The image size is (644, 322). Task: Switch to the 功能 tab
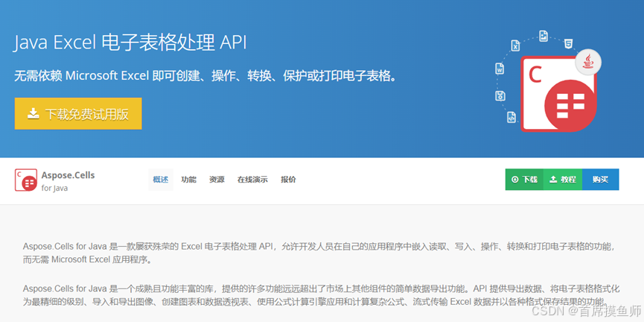coord(189,180)
